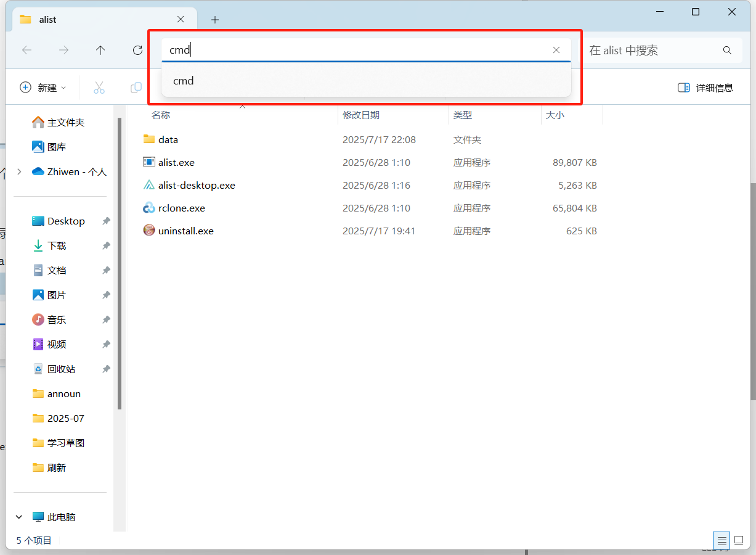
Task: Select alist.exe file icon
Action: pos(149,162)
